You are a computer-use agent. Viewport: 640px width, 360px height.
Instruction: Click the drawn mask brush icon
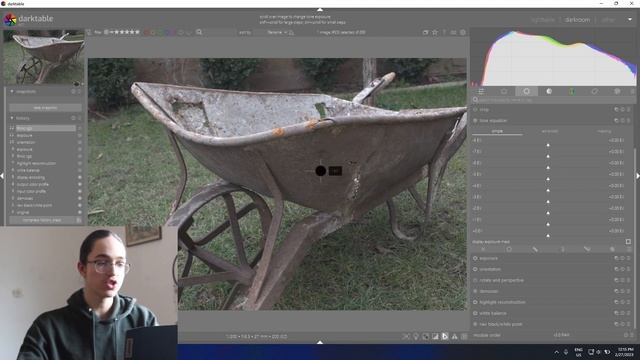pyautogui.click(x=535, y=249)
